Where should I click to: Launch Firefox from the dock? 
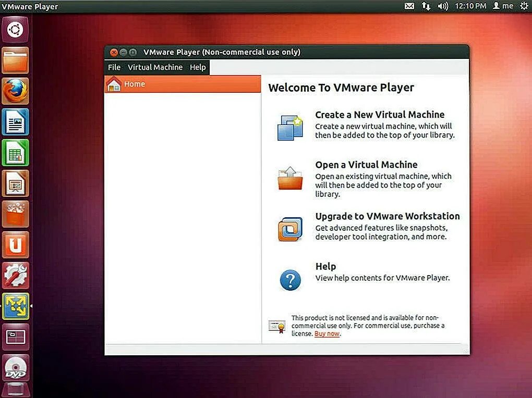15,91
